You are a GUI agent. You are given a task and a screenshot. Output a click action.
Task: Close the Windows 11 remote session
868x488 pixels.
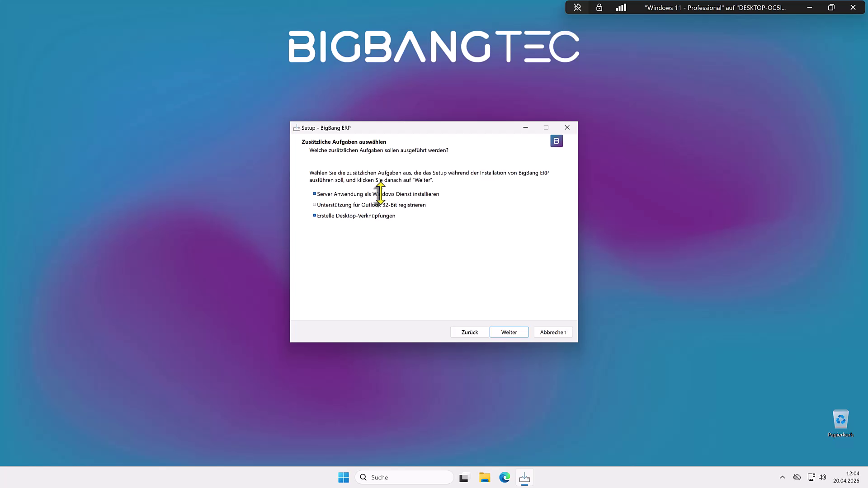point(853,7)
